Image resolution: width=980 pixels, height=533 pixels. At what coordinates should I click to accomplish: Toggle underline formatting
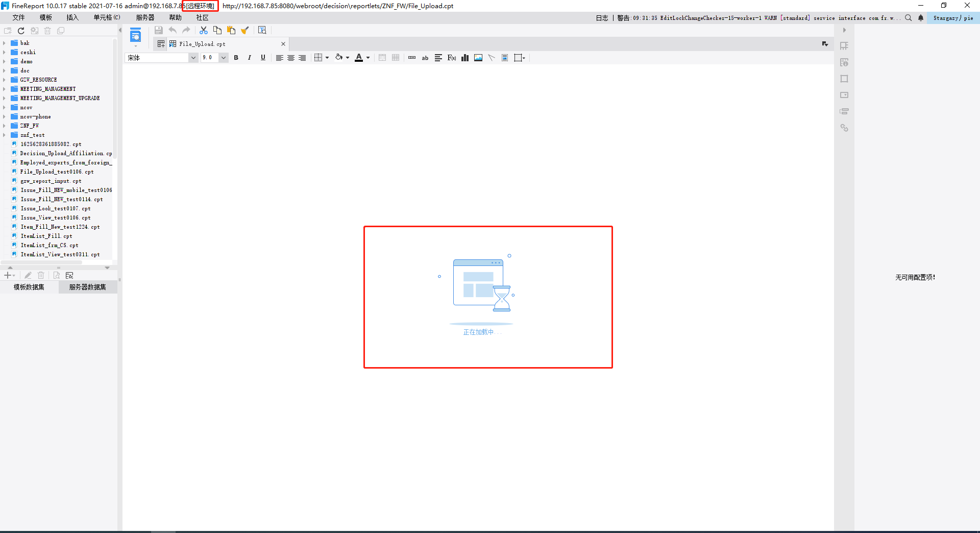[x=263, y=58]
